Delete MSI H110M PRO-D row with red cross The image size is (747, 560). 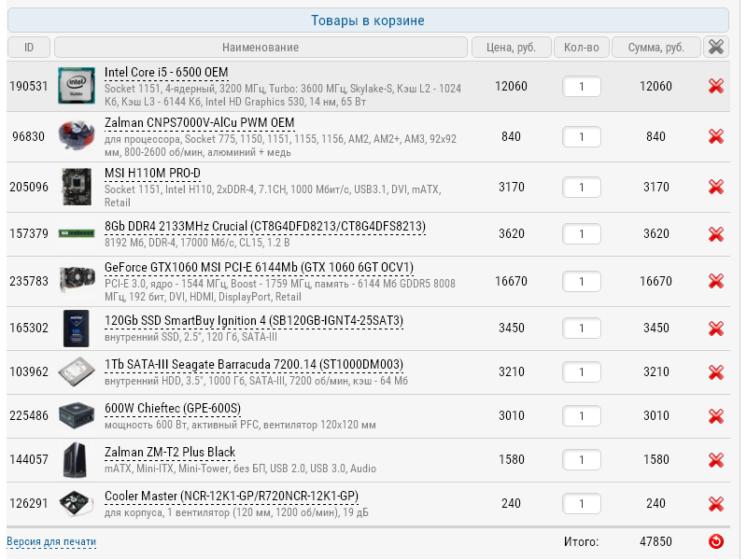click(x=715, y=188)
